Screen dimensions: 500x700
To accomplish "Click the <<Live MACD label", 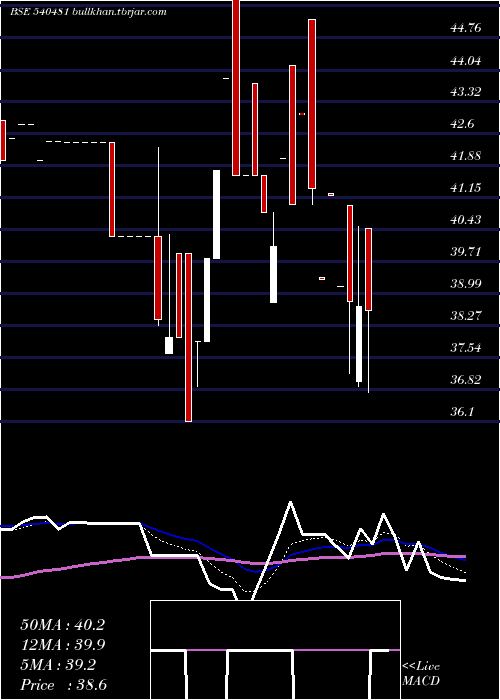I will pyautogui.click(x=421, y=674).
